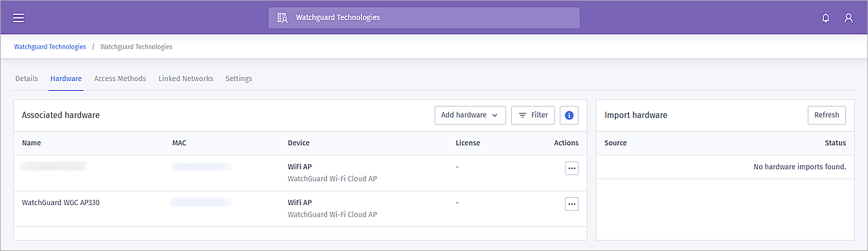
Task: Switch to the Details tab
Action: click(x=27, y=78)
